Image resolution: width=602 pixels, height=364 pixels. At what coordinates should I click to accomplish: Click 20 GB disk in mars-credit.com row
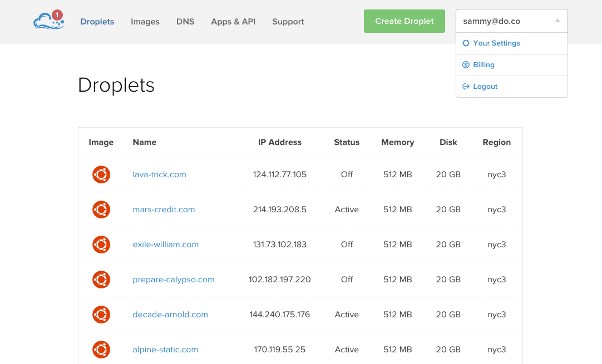point(448,210)
